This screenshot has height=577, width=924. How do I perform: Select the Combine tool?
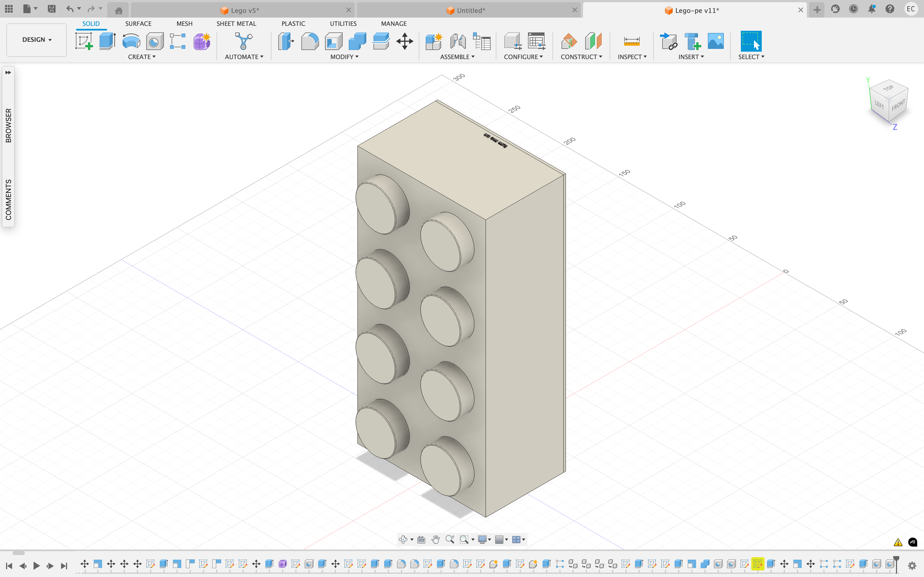click(x=357, y=41)
